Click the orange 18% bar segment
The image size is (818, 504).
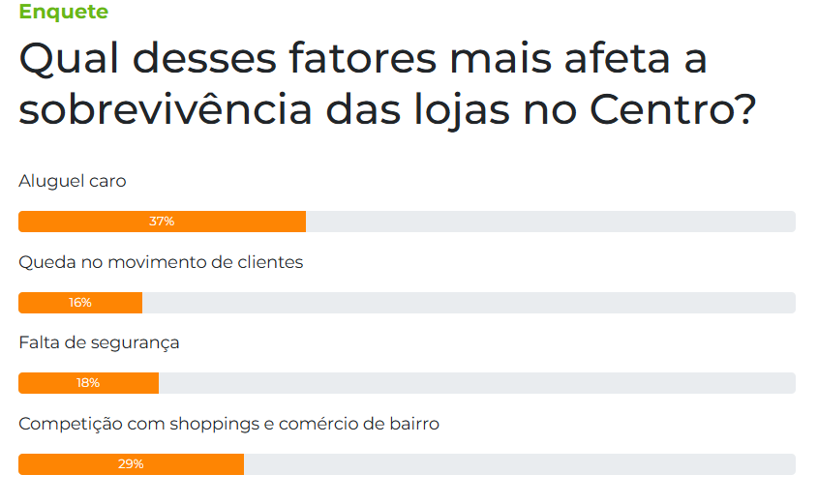89,383
